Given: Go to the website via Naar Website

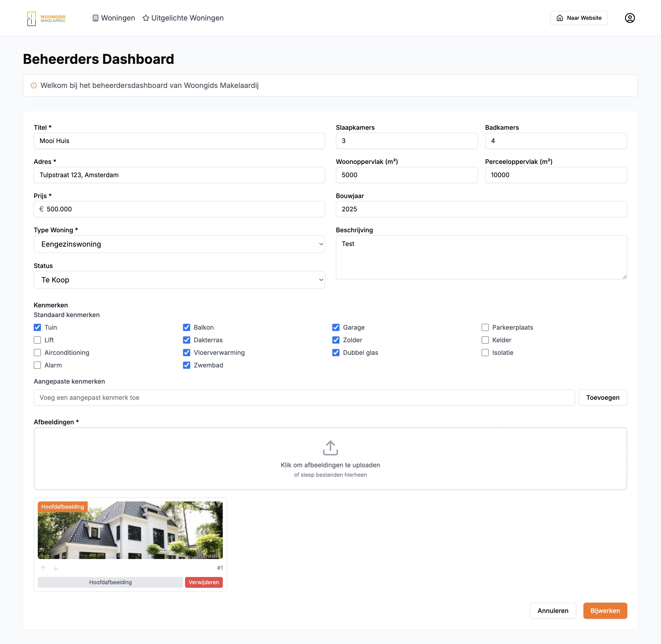Looking at the screenshot, I should [x=578, y=18].
